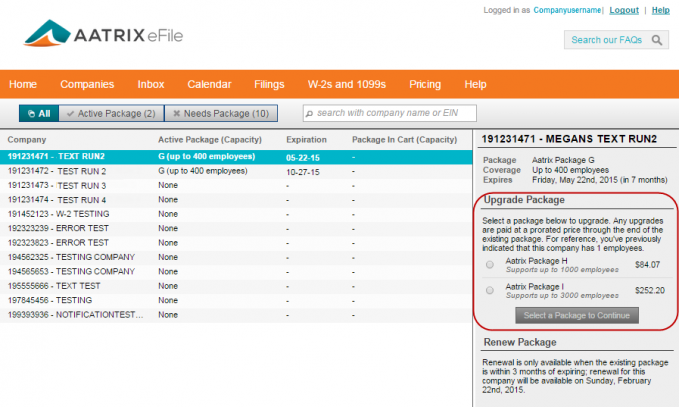Viewport: 679px width, 407px height.
Task: Select row 195555666 - TEXT TEST
Action: click(x=236, y=286)
